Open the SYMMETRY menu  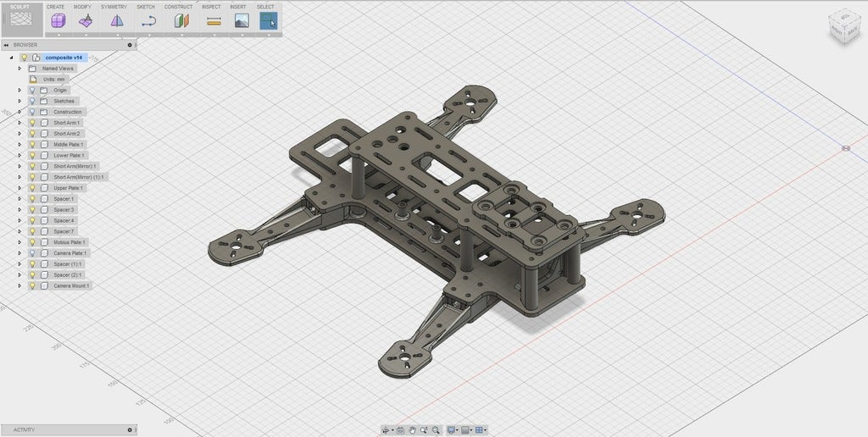[114, 7]
